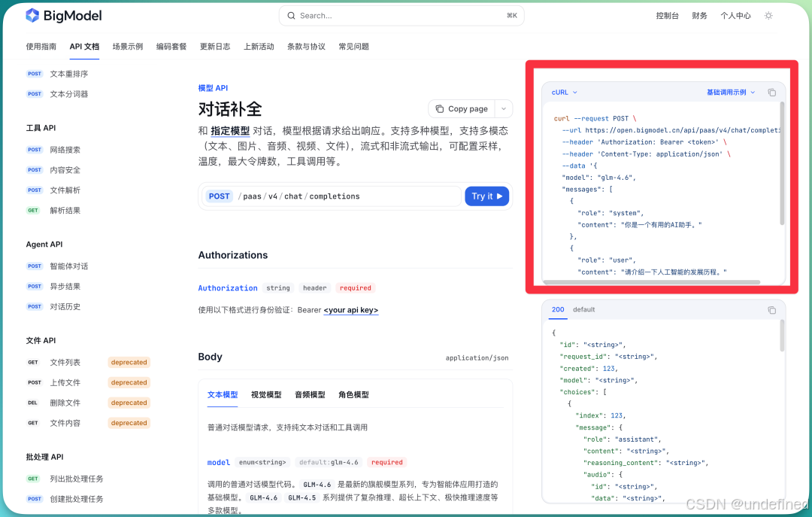Follow the <your api key> link
Screen dimensions: 812x517
[x=351, y=310]
